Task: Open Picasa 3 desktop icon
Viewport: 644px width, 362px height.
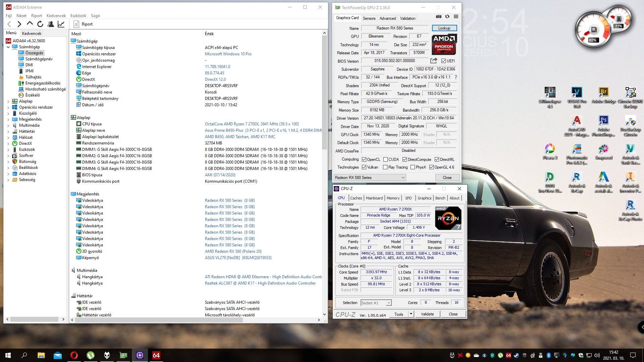Action: point(550,152)
